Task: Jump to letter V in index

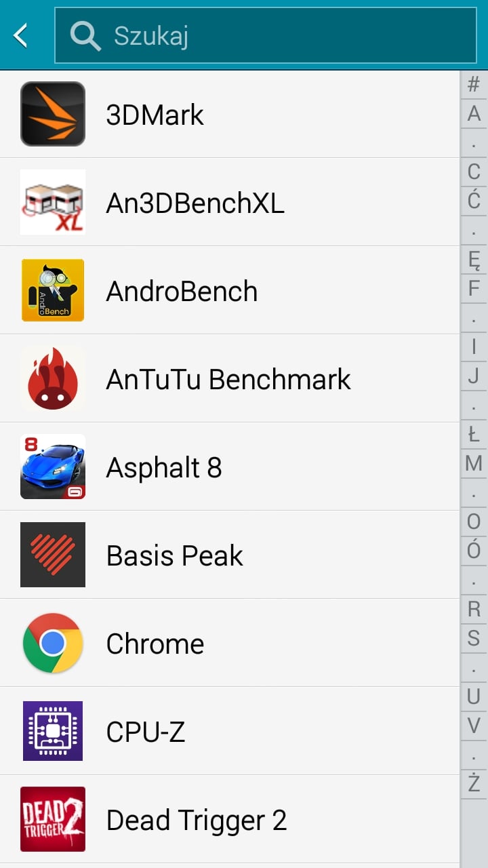Action: [x=474, y=725]
